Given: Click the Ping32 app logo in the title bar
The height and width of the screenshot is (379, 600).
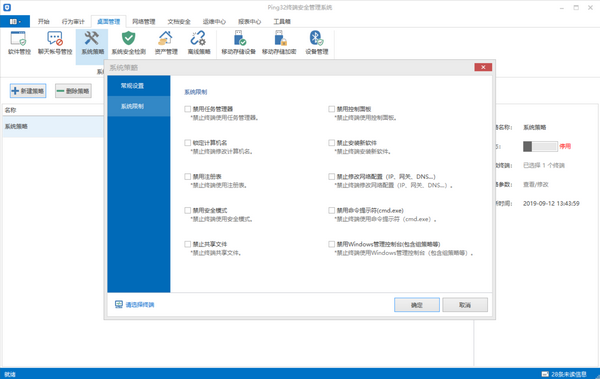Looking at the screenshot, I should coord(7,7).
